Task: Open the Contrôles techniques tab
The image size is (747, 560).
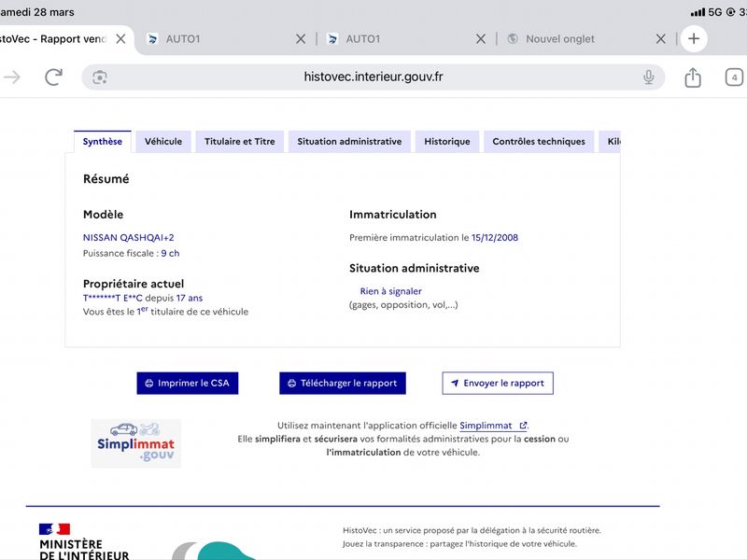Action: [539, 142]
